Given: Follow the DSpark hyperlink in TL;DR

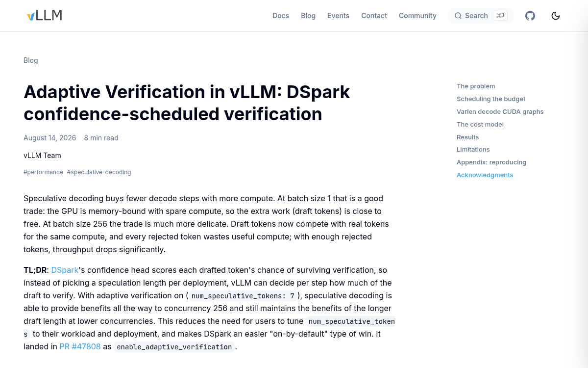Looking at the screenshot, I should pyautogui.click(x=65, y=270).
